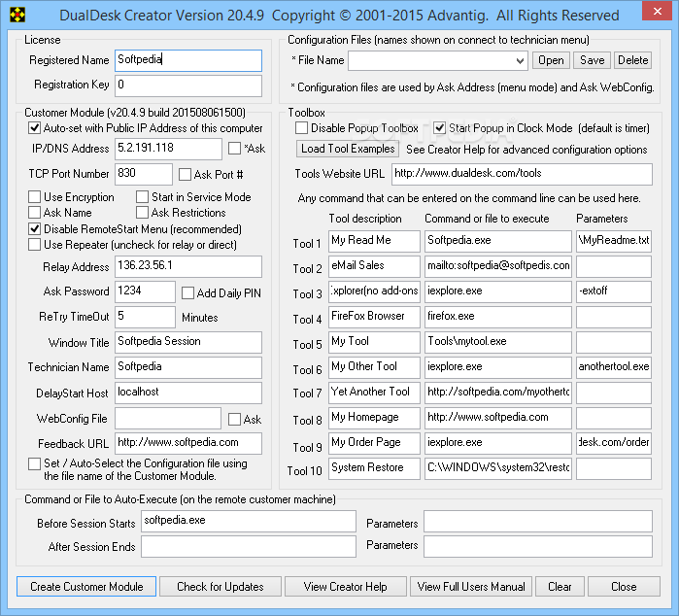This screenshot has height=616, width=679.
Task: Click Tool 3 parameters field '-extoff'
Action: [614, 291]
